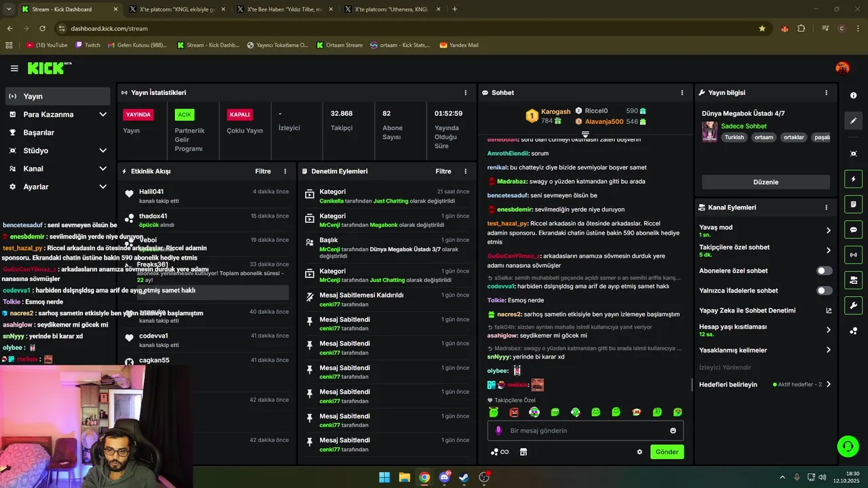The width and height of the screenshot is (868, 488).
Task: Toggle Yalnızca ifadelerle sohbet switch
Action: coord(824,291)
